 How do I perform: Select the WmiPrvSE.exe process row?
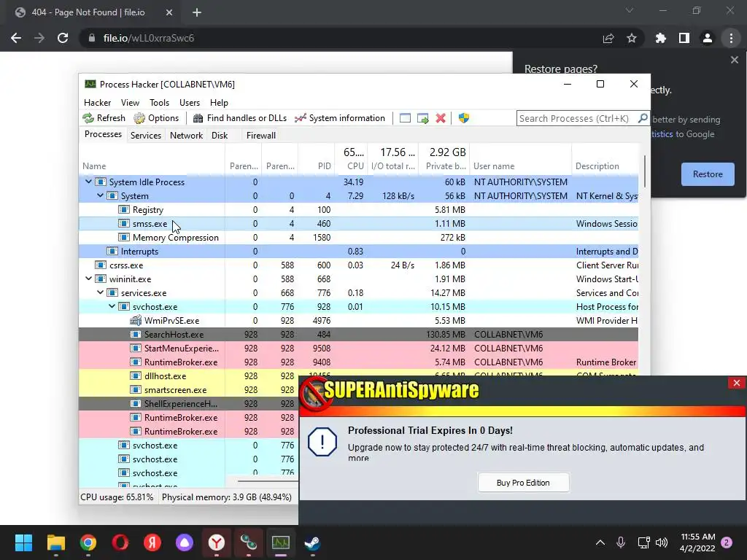coord(358,321)
